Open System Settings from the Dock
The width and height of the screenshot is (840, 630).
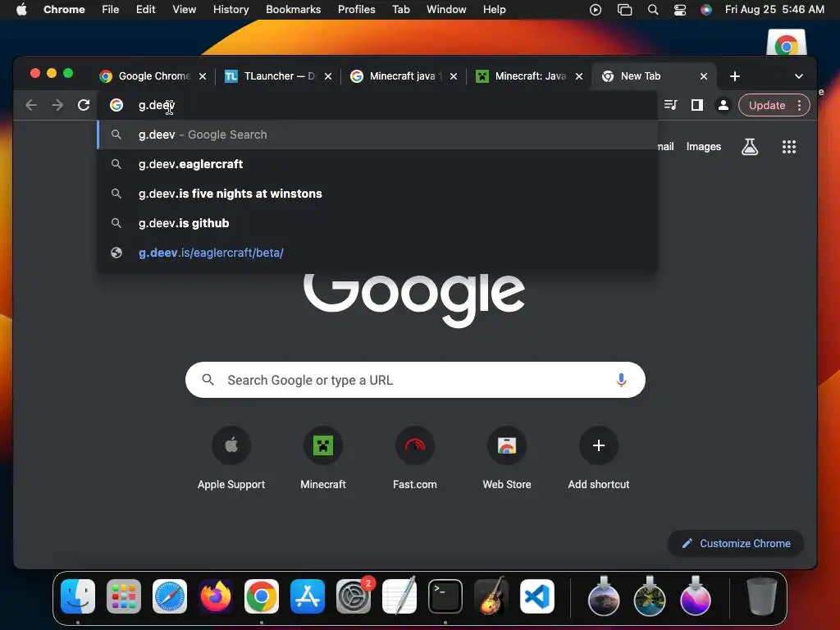click(x=354, y=596)
